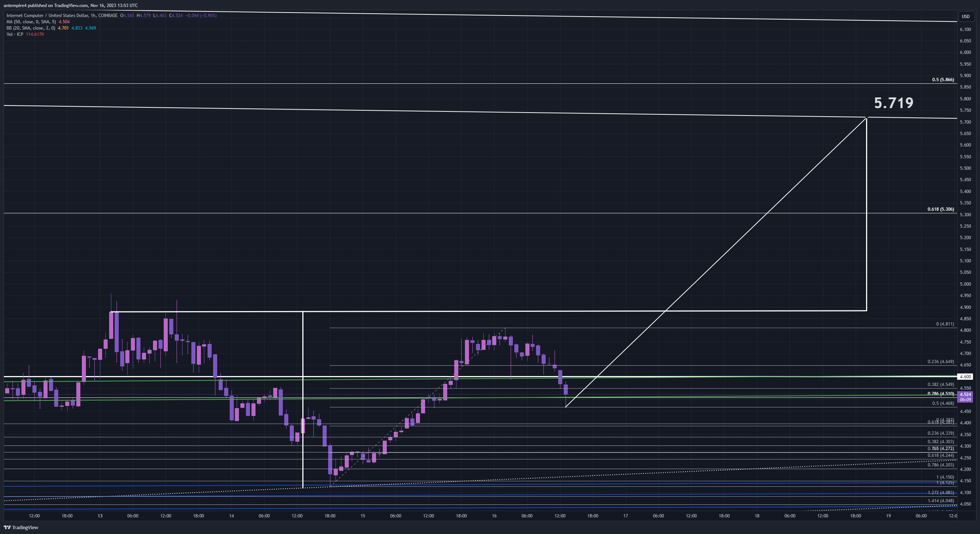Screen dimensions: 980x534
Task: Click the 0.618 (4.244) Fibonacci label
Action: click(941, 455)
